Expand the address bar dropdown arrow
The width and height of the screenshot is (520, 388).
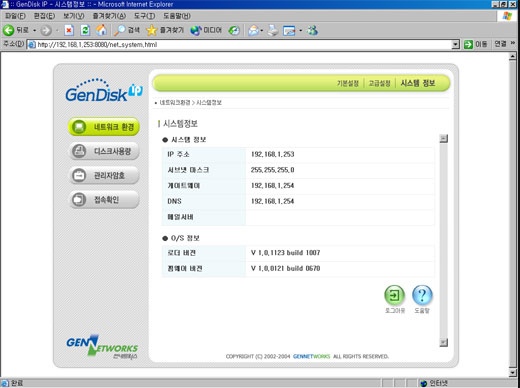455,44
